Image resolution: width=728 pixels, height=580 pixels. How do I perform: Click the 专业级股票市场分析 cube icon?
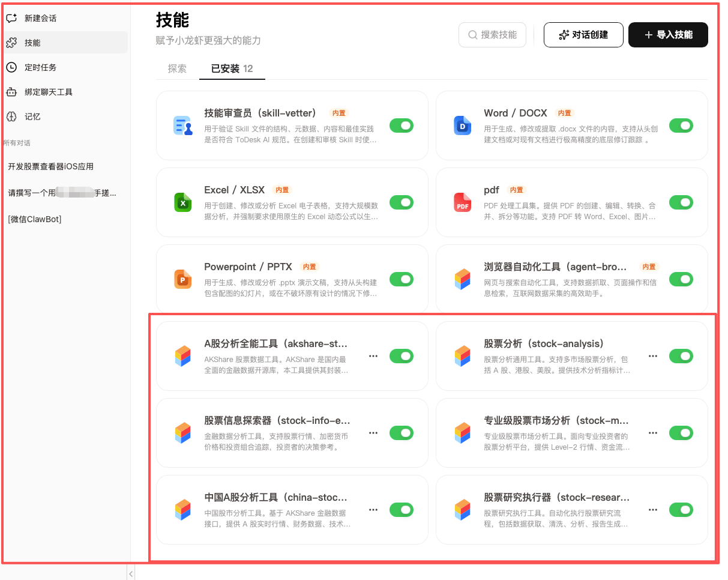463,433
